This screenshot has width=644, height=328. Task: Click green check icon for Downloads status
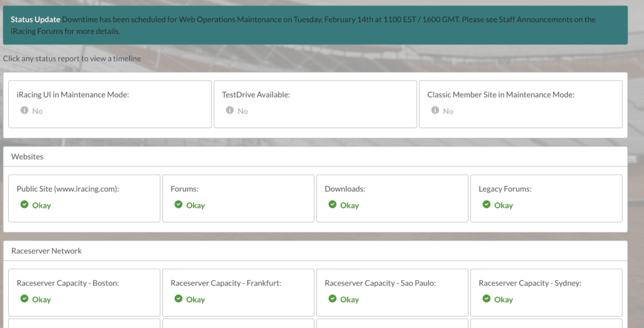332,204
